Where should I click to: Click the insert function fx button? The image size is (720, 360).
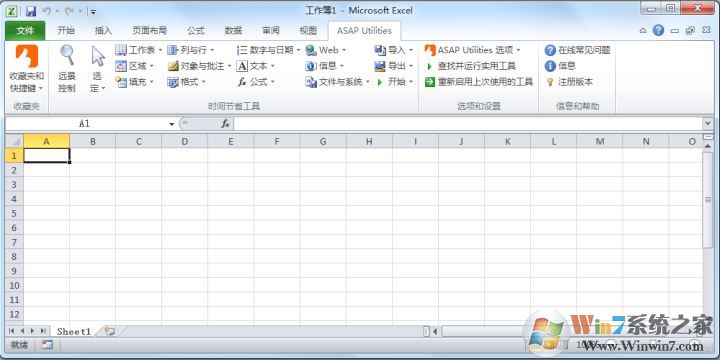225,124
